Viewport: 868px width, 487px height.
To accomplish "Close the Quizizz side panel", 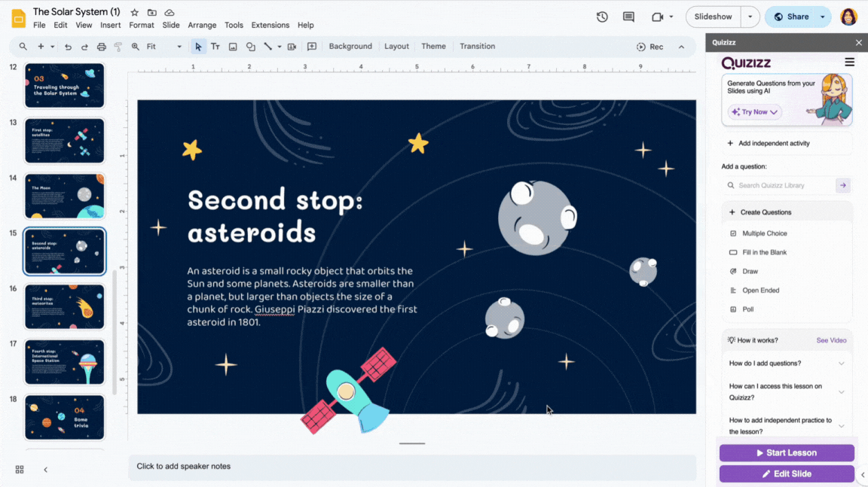I will click(x=859, y=43).
